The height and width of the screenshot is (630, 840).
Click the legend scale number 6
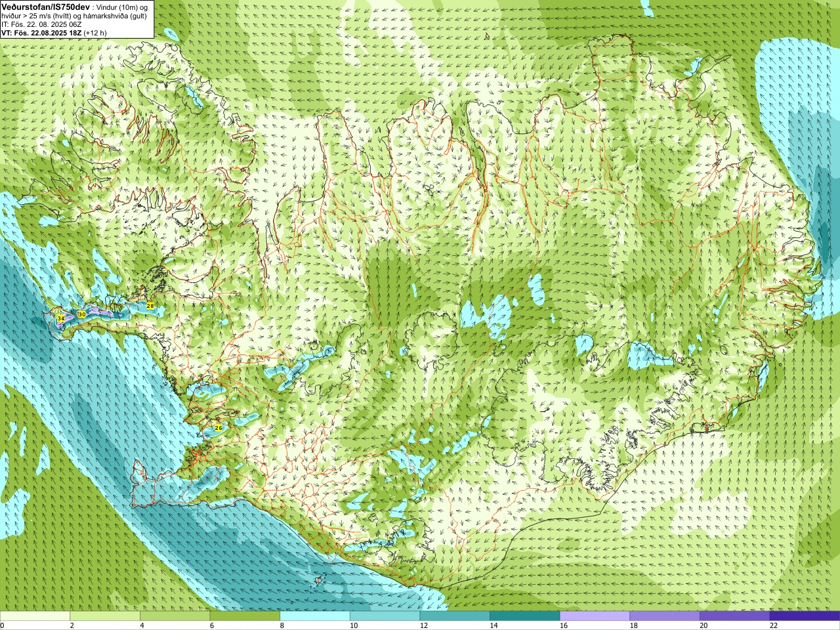click(211, 625)
